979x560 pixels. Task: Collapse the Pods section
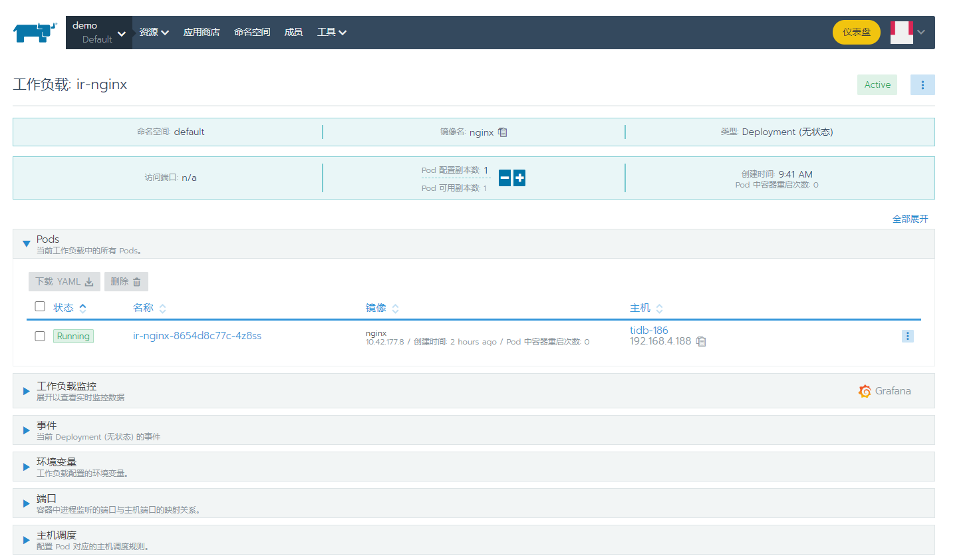tap(27, 244)
